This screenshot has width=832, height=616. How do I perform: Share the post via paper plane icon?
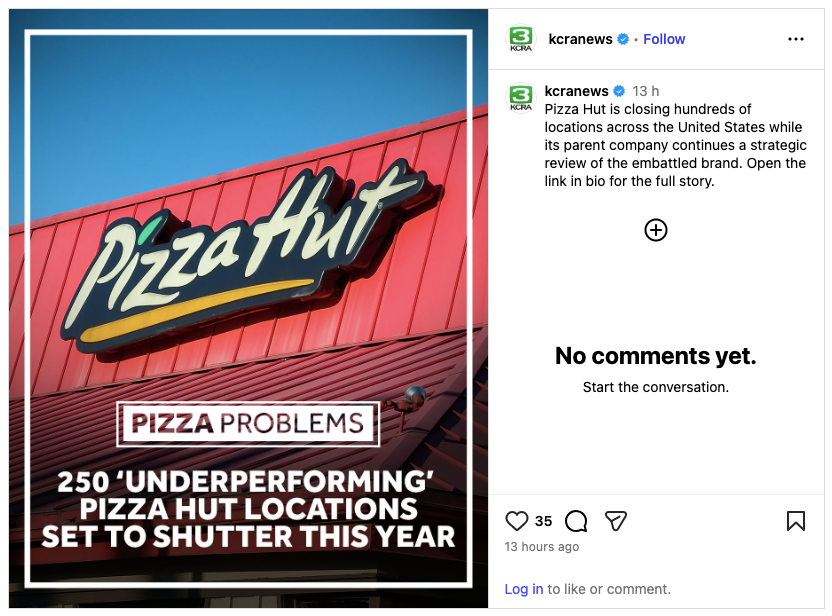(616, 521)
